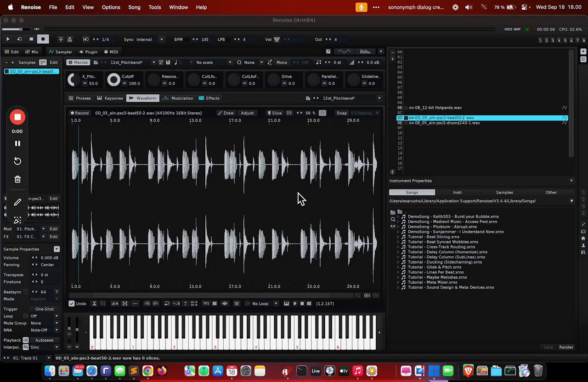
Task: Enable pattern loop in the transport
Action: 20,40
